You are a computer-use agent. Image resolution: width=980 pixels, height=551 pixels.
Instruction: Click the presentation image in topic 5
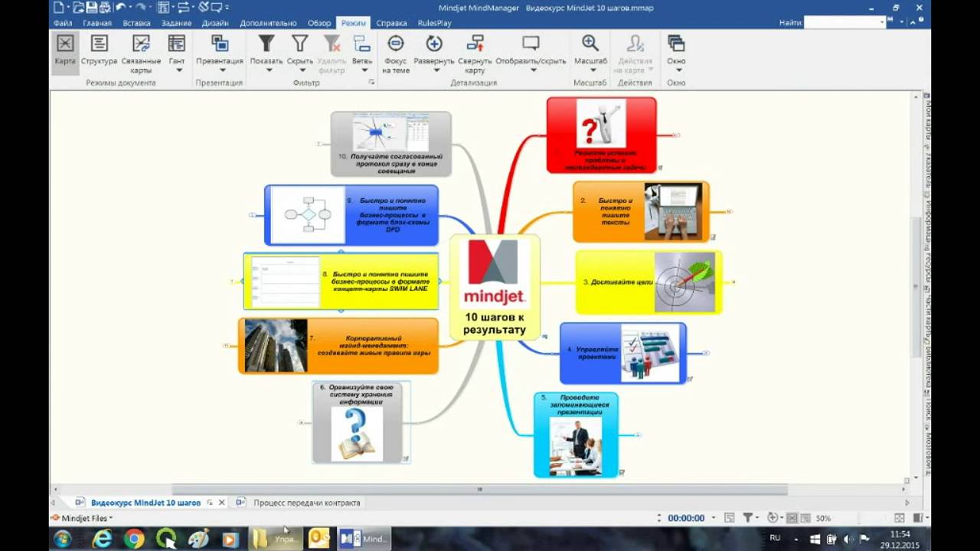coord(575,446)
